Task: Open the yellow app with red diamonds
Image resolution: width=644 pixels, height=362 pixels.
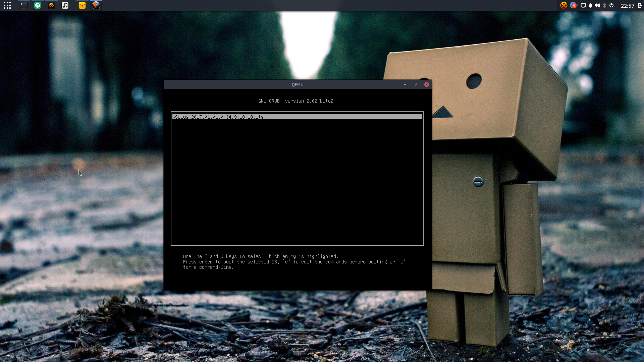Action: (82, 5)
